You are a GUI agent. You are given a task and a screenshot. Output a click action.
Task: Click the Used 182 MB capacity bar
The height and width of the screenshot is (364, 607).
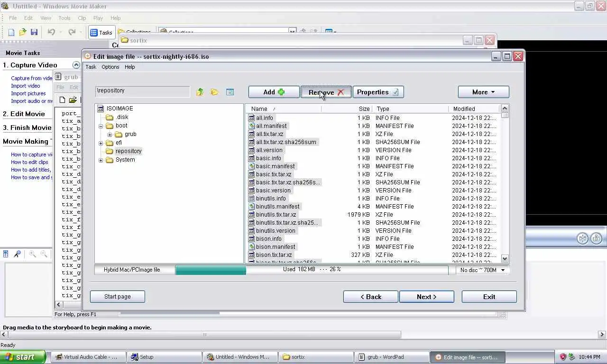point(312,270)
